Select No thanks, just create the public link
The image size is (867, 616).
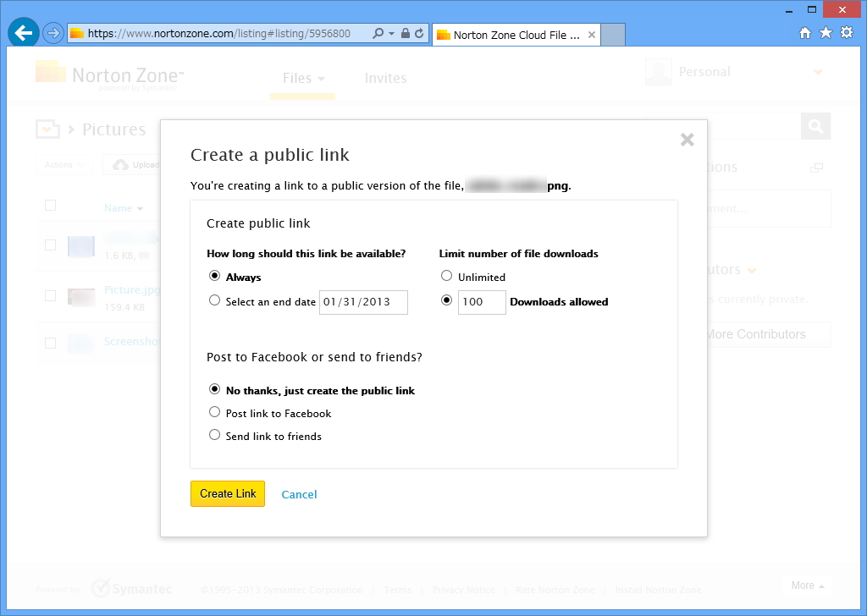tap(214, 389)
